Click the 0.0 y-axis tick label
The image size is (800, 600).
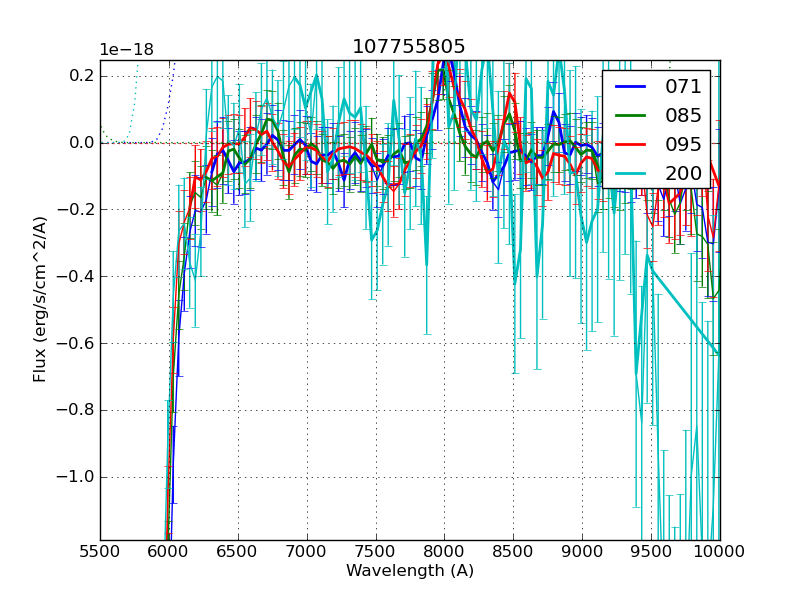80,143
